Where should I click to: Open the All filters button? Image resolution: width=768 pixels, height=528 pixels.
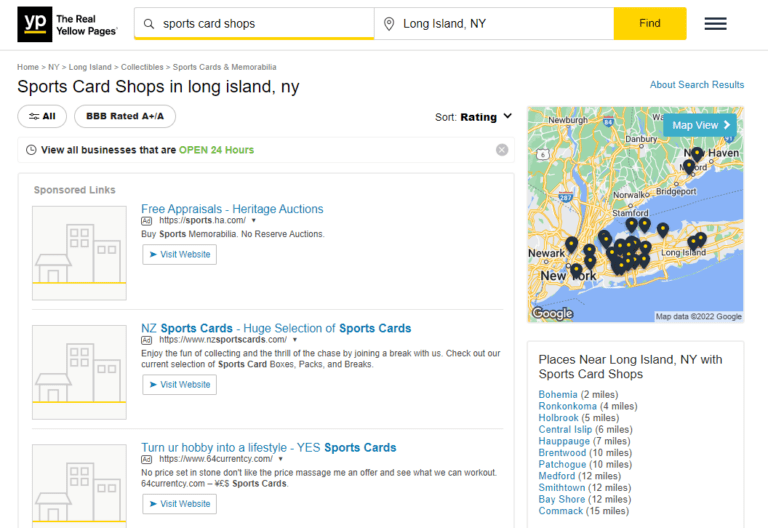42,117
